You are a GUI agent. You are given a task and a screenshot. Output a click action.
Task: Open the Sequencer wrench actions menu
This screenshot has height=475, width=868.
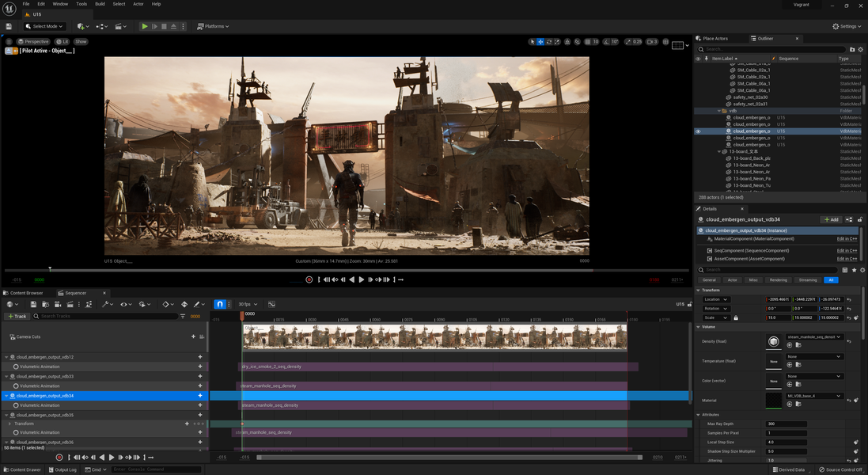[x=106, y=304]
